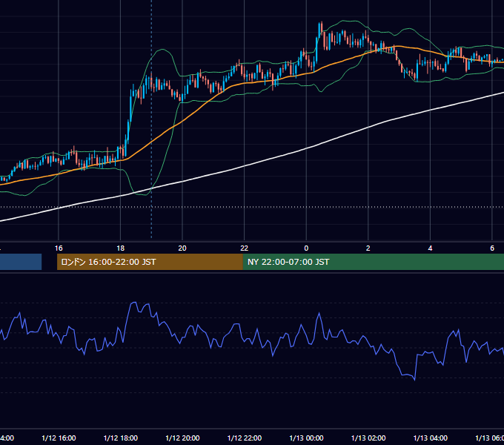Screen dimensions: 504x445
Task: Click the '18' hour label on upper axis
Action: click(x=120, y=248)
